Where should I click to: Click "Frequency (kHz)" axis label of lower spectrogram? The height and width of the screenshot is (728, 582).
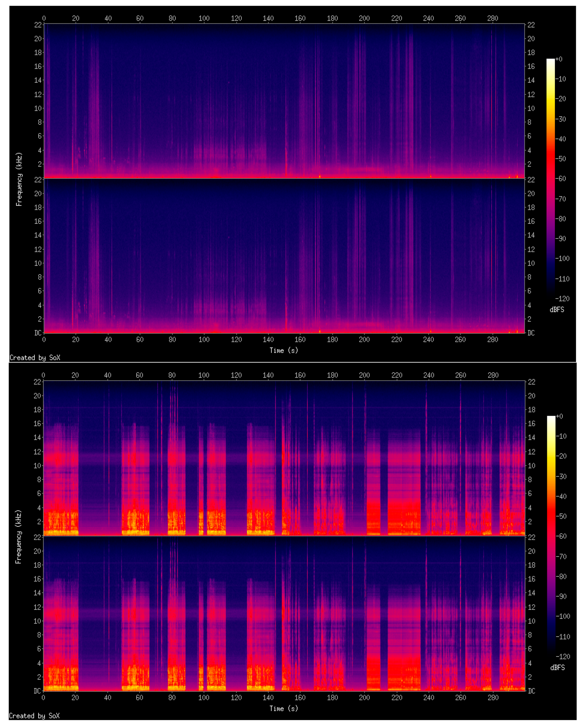click(x=19, y=537)
